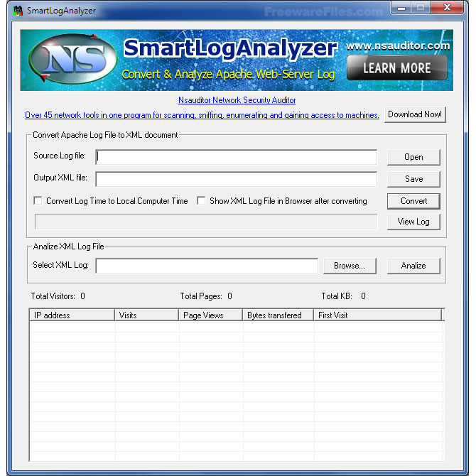Enable Convert Log Time to Local Computer Time

pyautogui.click(x=38, y=201)
